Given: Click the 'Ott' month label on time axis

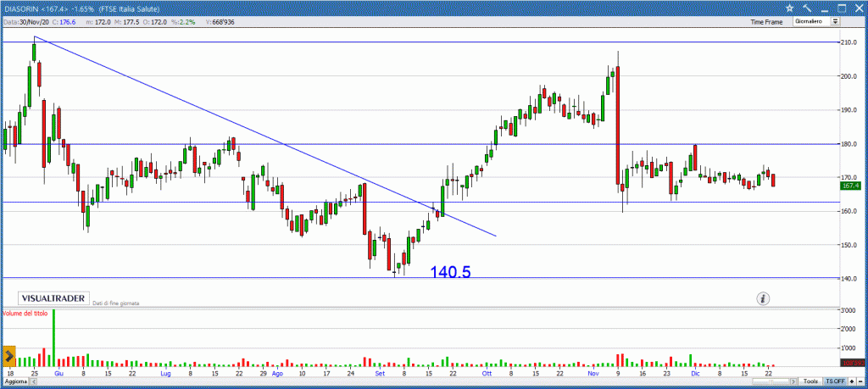Looking at the screenshot, I should [487, 374].
